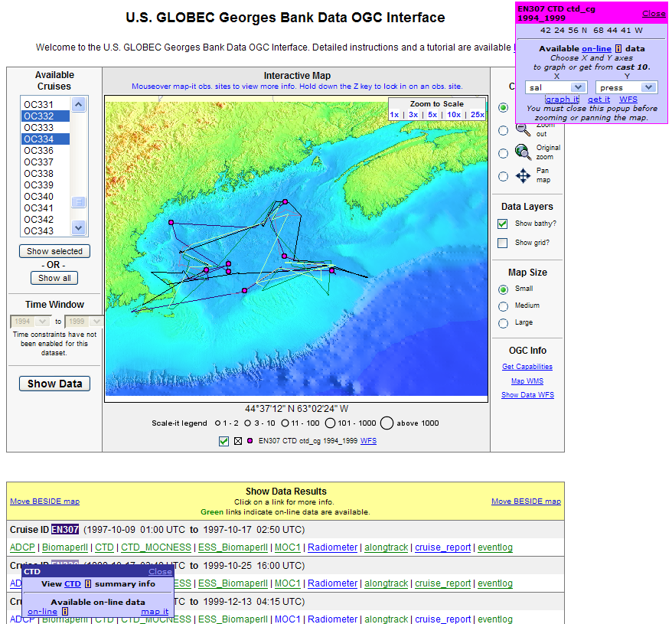Click the Show Data button
Screen dimensions: 672x624
pos(54,384)
